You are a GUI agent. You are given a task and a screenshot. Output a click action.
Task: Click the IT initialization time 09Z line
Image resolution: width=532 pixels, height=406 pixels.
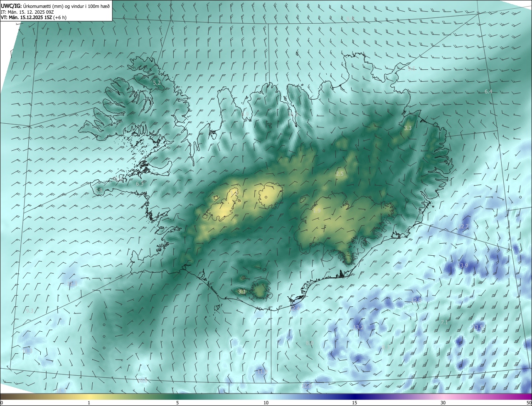click(27, 12)
